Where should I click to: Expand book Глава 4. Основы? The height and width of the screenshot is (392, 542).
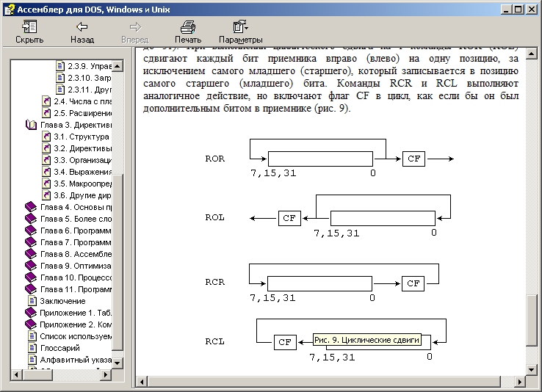tap(31, 207)
